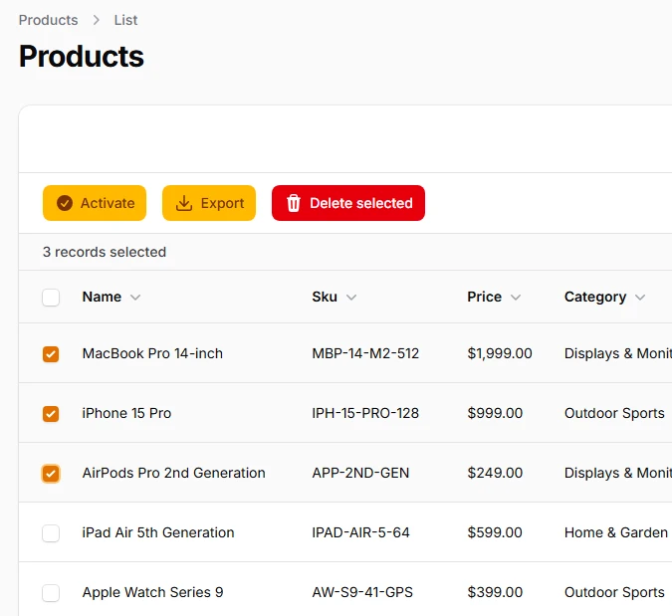Click the breadcrumb chevron separator icon

[96, 20]
